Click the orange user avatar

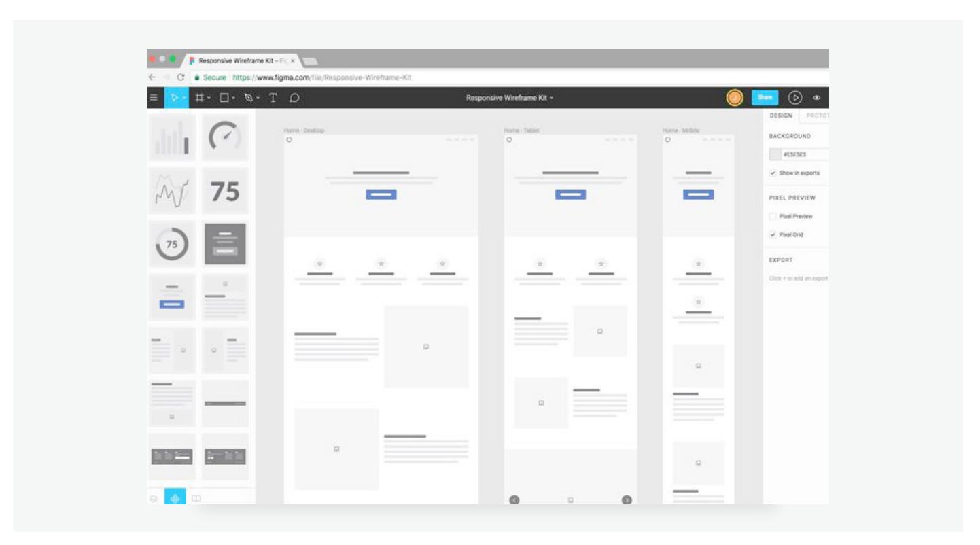click(x=735, y=98)
